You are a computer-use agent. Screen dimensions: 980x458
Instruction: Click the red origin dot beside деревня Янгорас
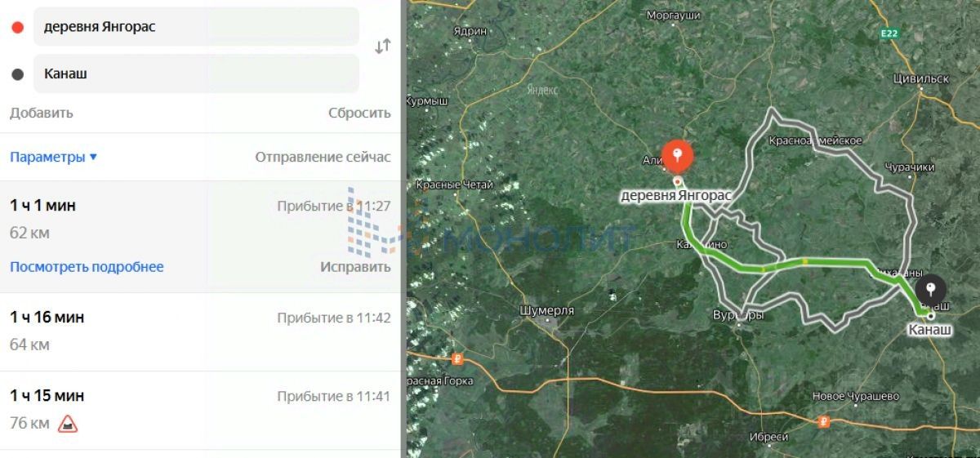click(x=17, y=27)
